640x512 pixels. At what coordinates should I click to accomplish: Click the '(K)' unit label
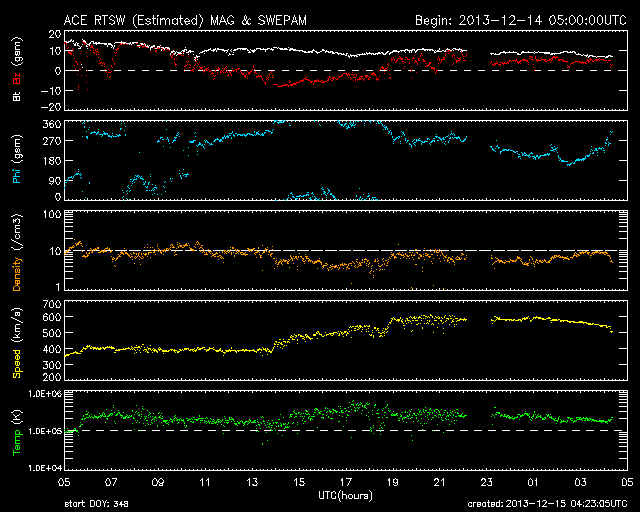coord(17,417)
